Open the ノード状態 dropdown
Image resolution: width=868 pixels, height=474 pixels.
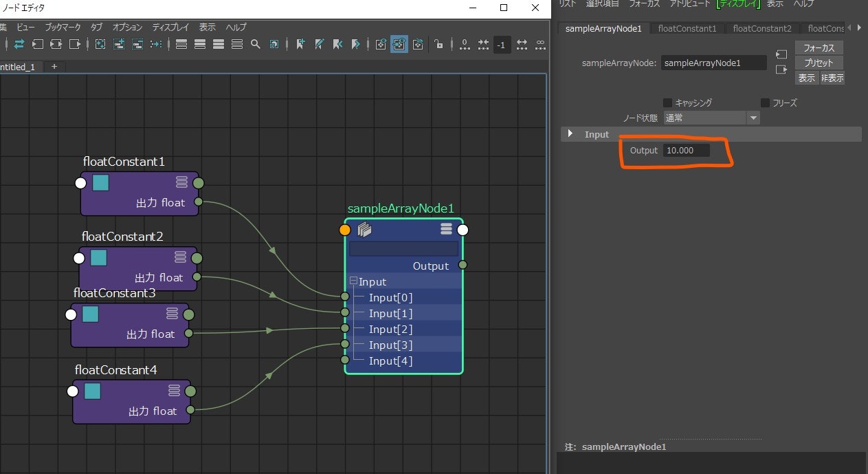[x=711, y=118]
